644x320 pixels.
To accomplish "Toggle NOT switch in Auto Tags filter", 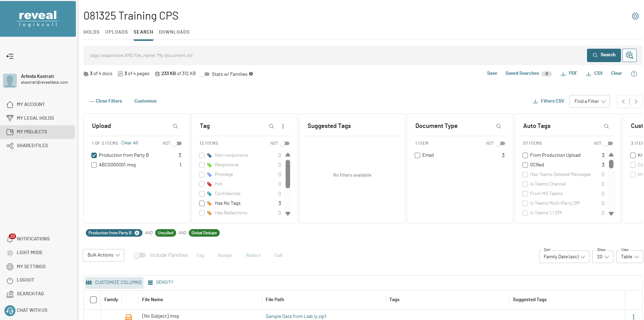I will [x=608, y=143].
